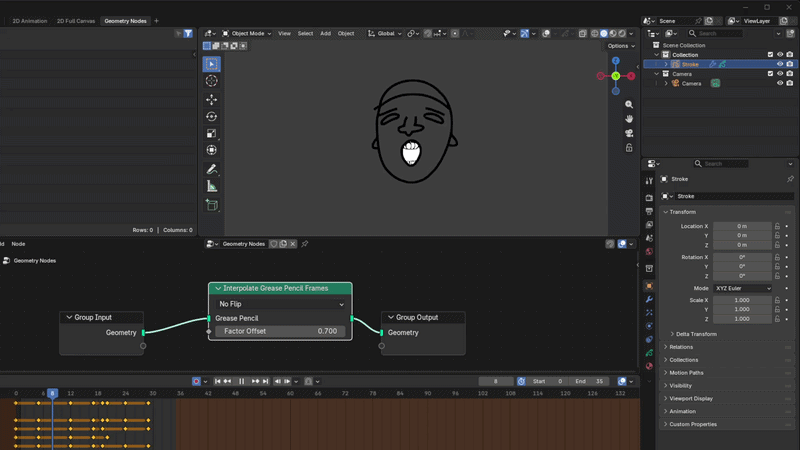Open the Modifiers wrench properties tab
Image resolution: width=800 pixels, height=450 pixels.
pos(649,299)
